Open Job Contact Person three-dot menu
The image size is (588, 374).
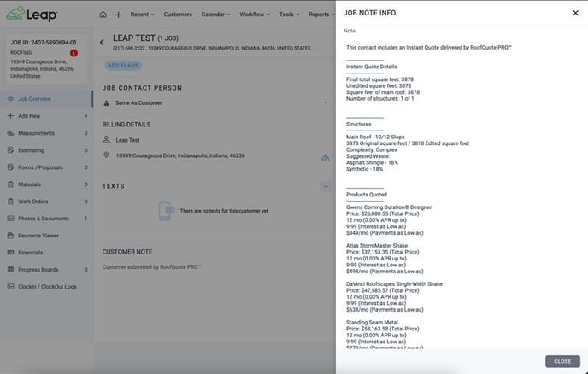pos(326,101)
